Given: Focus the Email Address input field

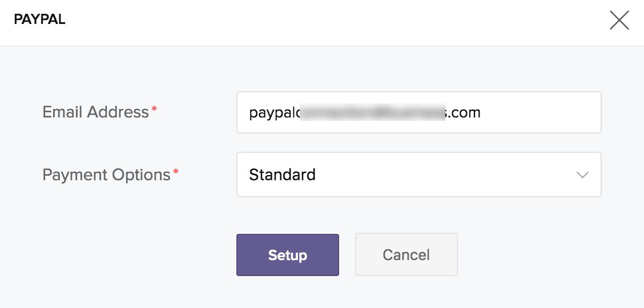Looking at the screenshot, I should [419, 112].
